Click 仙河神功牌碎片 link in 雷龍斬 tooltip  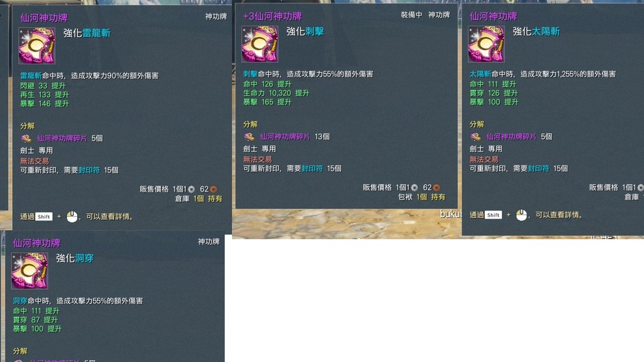pos(62,138)
